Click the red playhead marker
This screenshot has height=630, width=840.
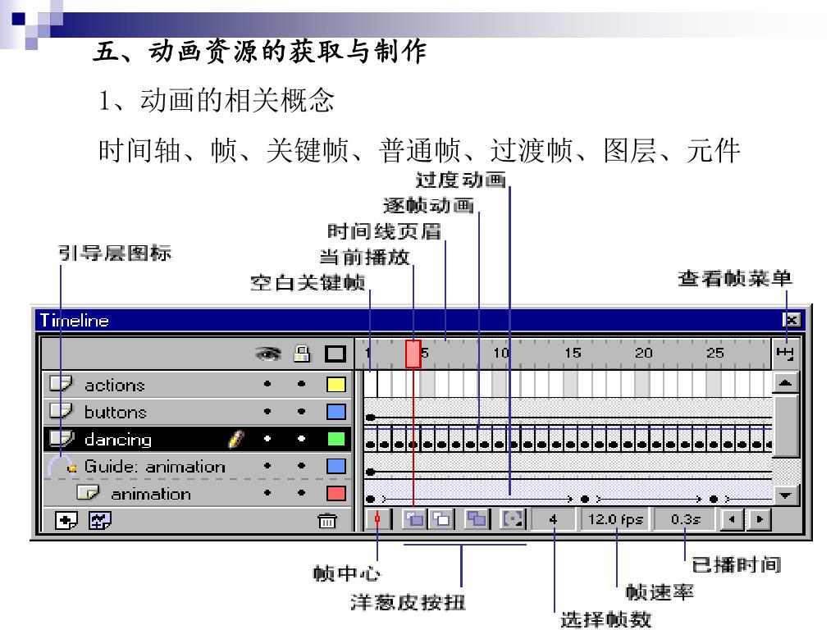tap(413, 354)
